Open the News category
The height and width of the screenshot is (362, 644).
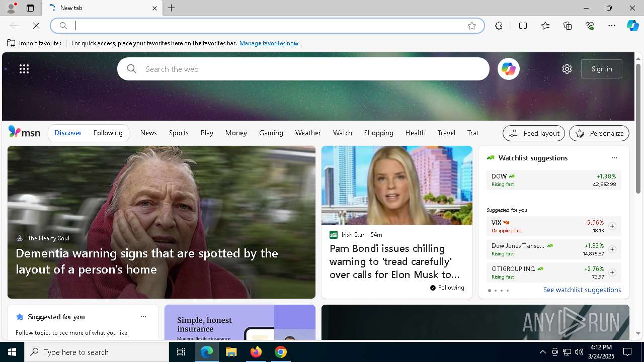click(148, 133)
